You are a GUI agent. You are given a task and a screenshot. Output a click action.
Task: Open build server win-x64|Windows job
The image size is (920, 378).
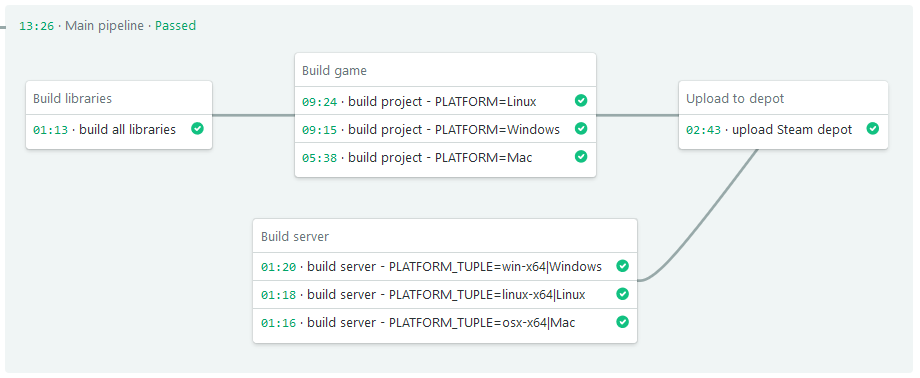click(445, 266)
